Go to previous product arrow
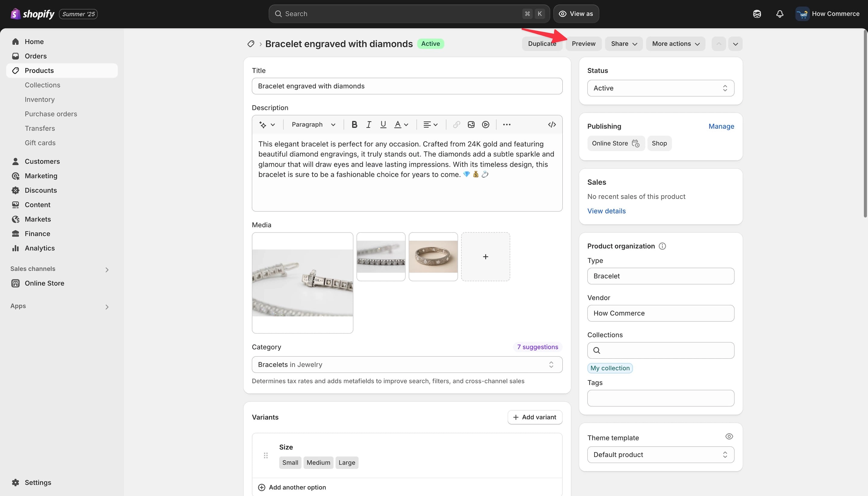 719,44
